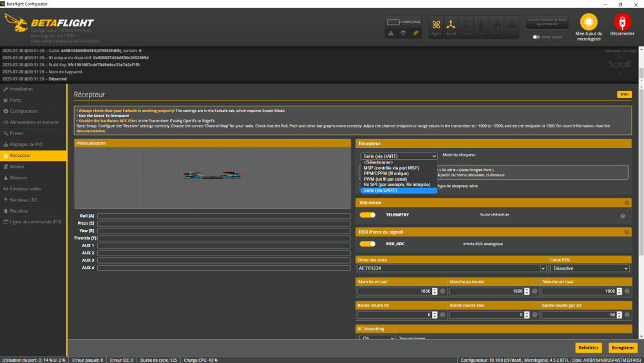The height and width of the screenshot is (363, 644).
Task: Click the firmware update chip icon
Action: [x=589, y=23]
